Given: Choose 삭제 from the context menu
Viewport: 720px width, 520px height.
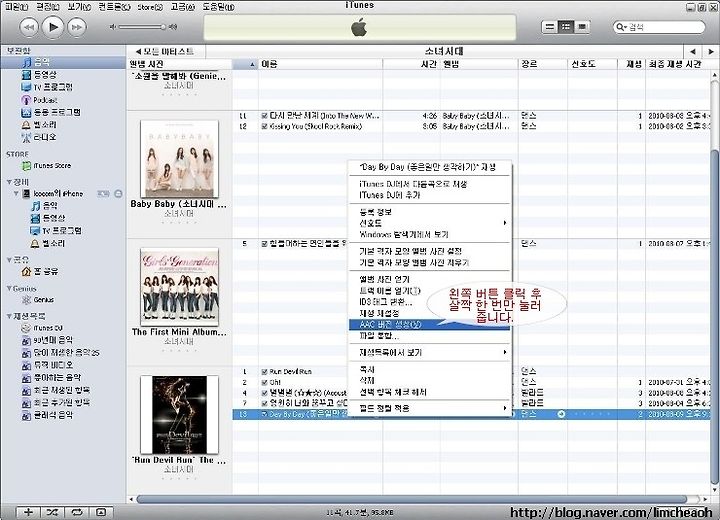Looking at the screenshot, I should 430,380.
